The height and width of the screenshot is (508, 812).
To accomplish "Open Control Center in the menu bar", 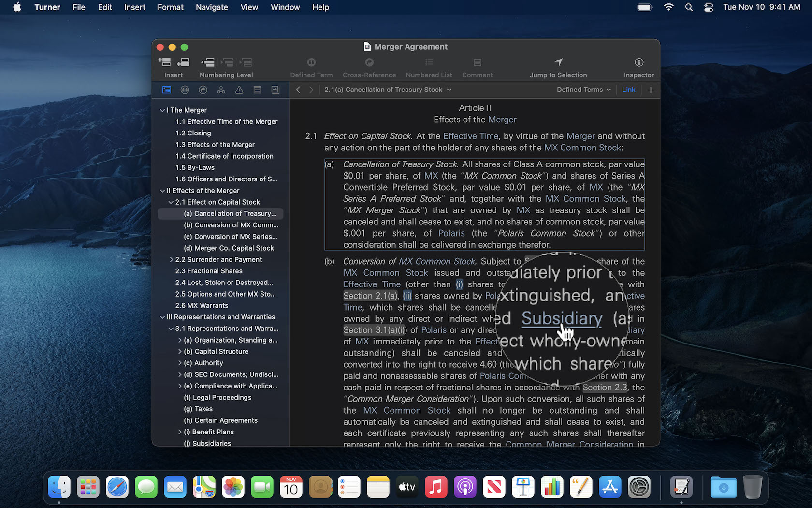I will tap(709, 7).
